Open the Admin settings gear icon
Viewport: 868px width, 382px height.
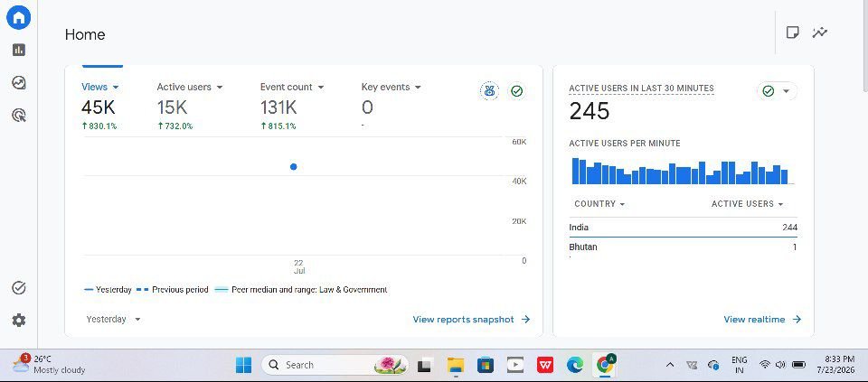pos(19,320)
